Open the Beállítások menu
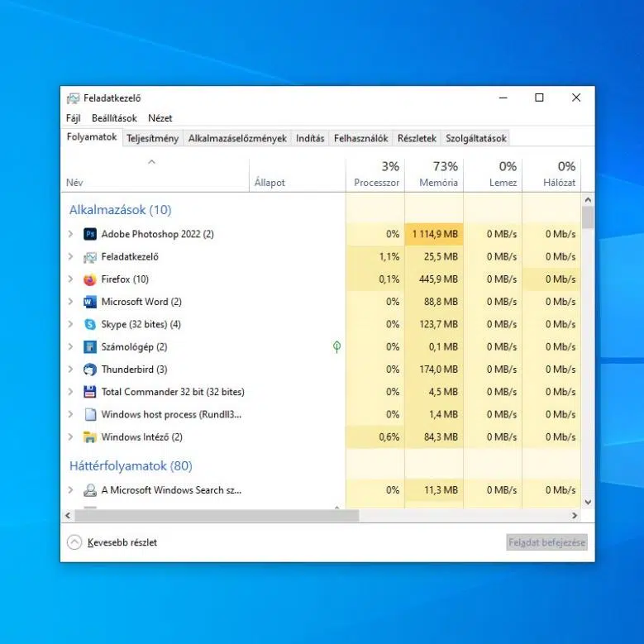The image size is (644, 644). click(x=114, y=118)
